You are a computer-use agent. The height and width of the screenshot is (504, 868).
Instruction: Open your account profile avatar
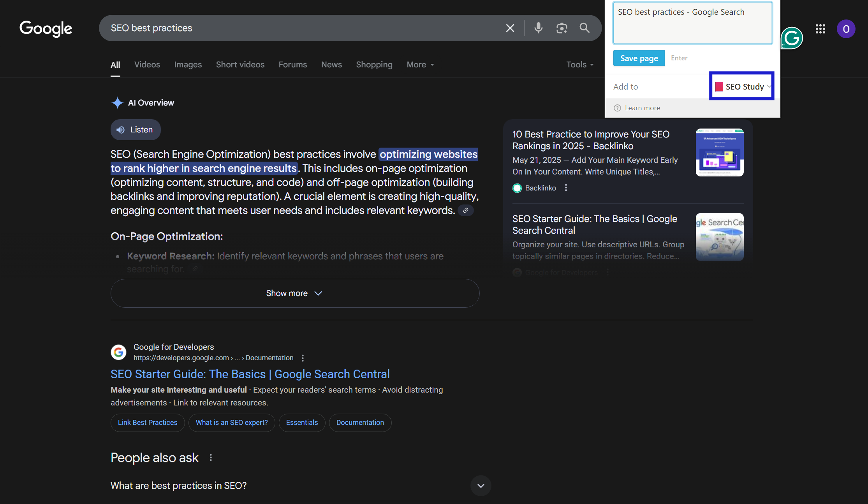pos(846,29)
